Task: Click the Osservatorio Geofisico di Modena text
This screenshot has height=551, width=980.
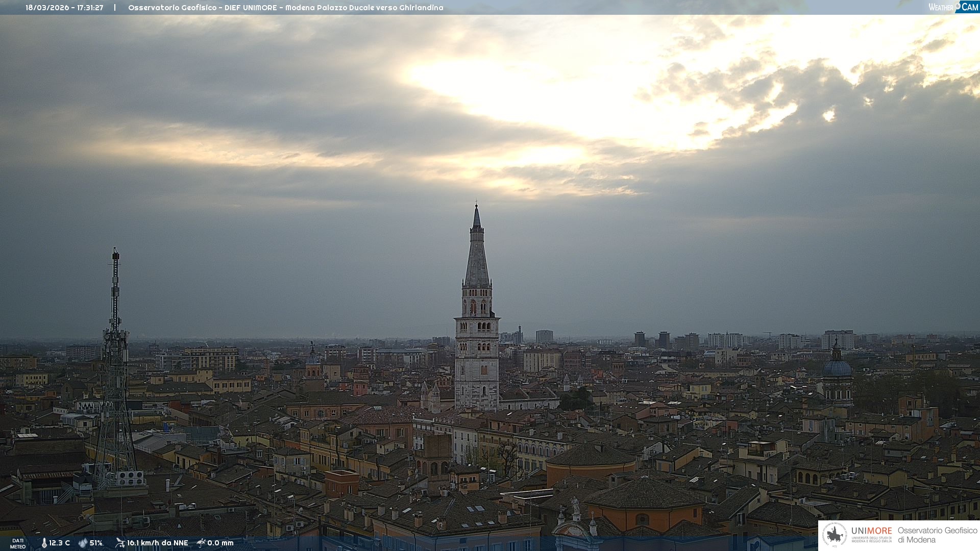Action: pyautogui.click(x=937, y=535)
